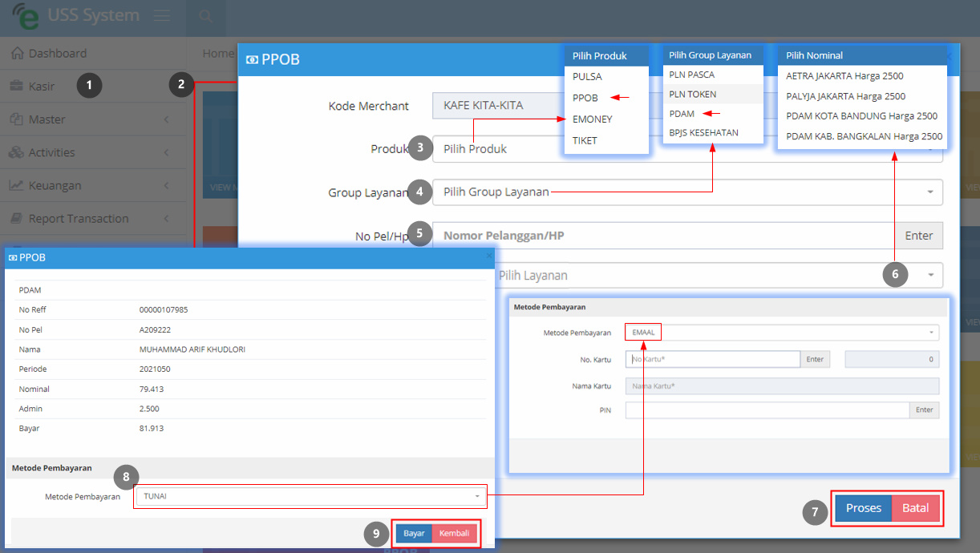Click the red Kembali button
Image resolution: width=980 pixels, height=553 pixels.
454,534
